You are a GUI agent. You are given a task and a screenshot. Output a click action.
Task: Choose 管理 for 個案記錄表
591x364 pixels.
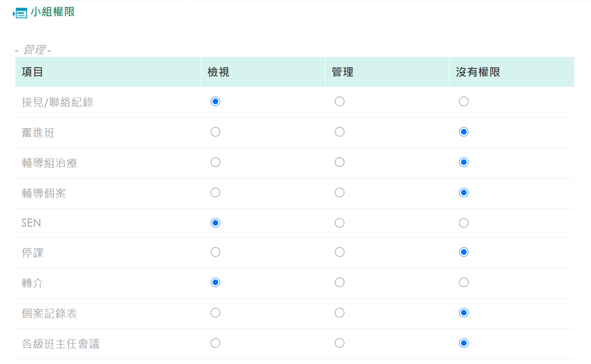[x=340, y=313]
